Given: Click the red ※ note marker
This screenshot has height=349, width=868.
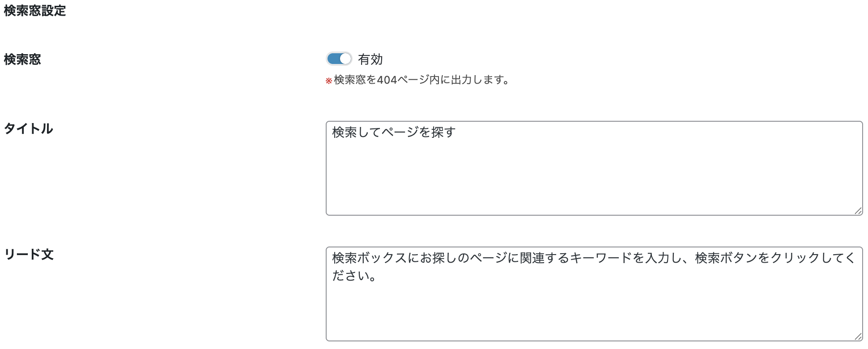Looking at the screenshot, I should click(x=329, y=81).
